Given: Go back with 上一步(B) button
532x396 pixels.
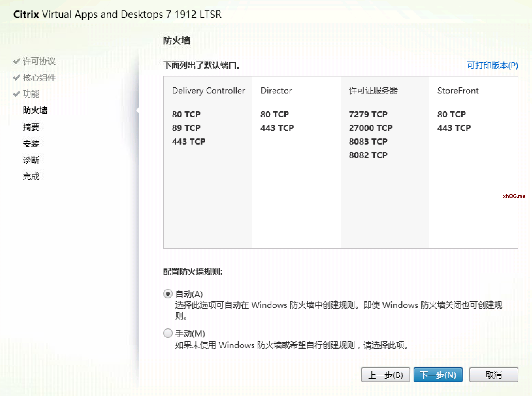Looking at the screenshot, I should click(385, 375).
